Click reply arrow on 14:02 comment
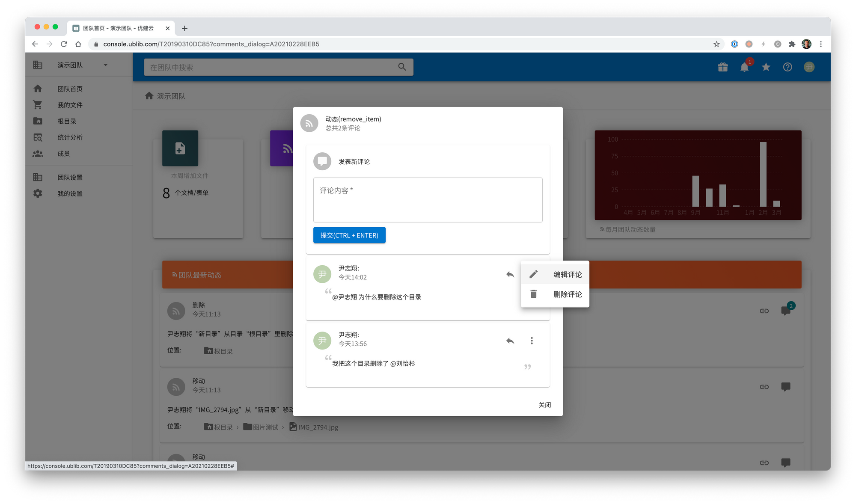This screenshot has width=856, height=504. (x=510, y=274)
